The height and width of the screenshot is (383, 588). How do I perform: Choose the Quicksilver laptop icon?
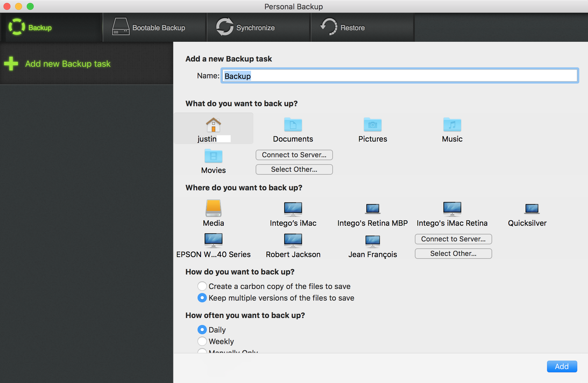click(x=532, y=209)
